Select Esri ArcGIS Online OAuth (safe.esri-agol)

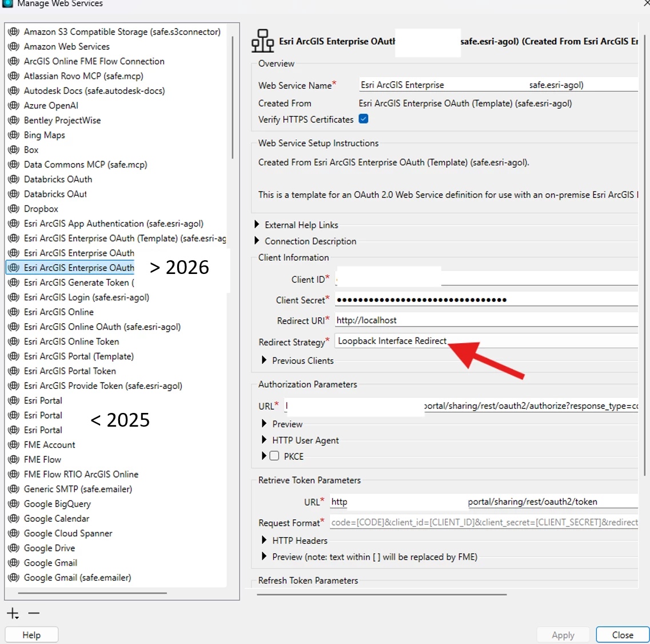click(x=102, y=327)
